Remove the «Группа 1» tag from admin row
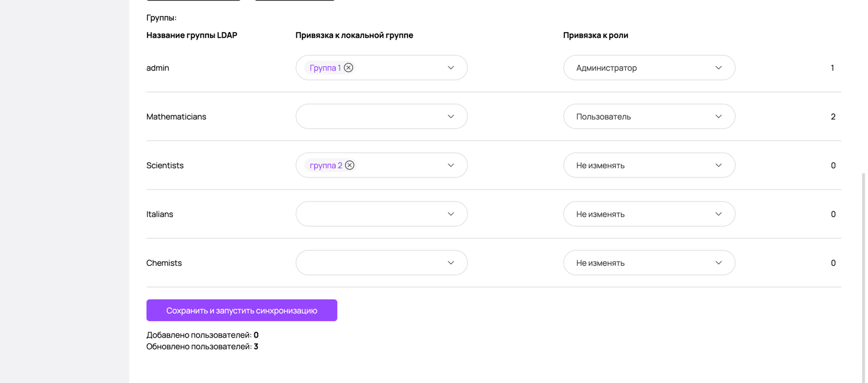 point(348,67)
